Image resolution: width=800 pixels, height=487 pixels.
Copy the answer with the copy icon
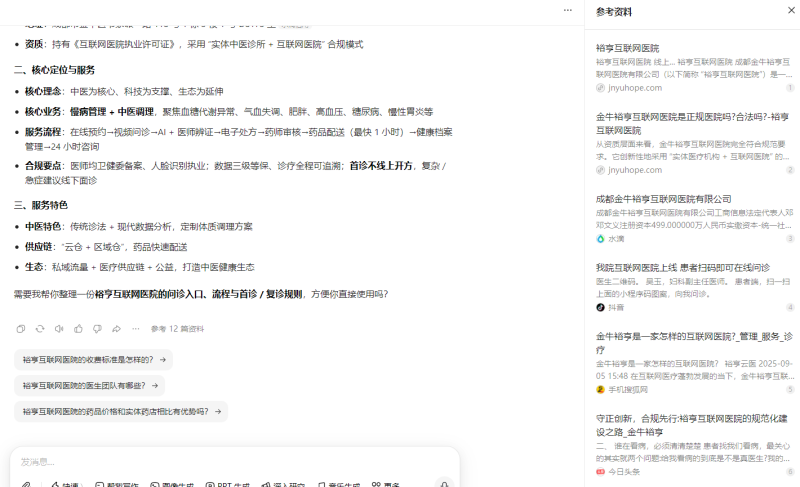[21, 329]
